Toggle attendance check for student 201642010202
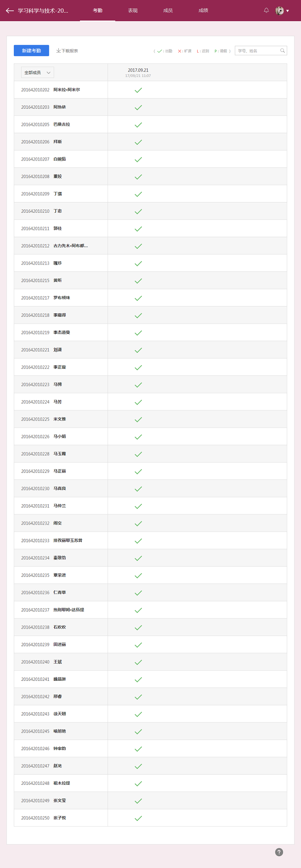The image size is (301, 868). [x=138, y=90]
